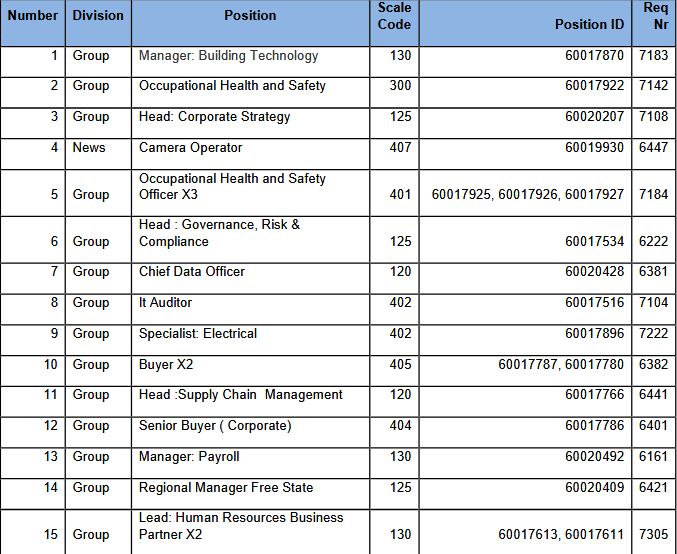Screen dimensions: 677x554
Task: Select the Position ID column header
Action: pyautogui.click(x=525, y=23)
